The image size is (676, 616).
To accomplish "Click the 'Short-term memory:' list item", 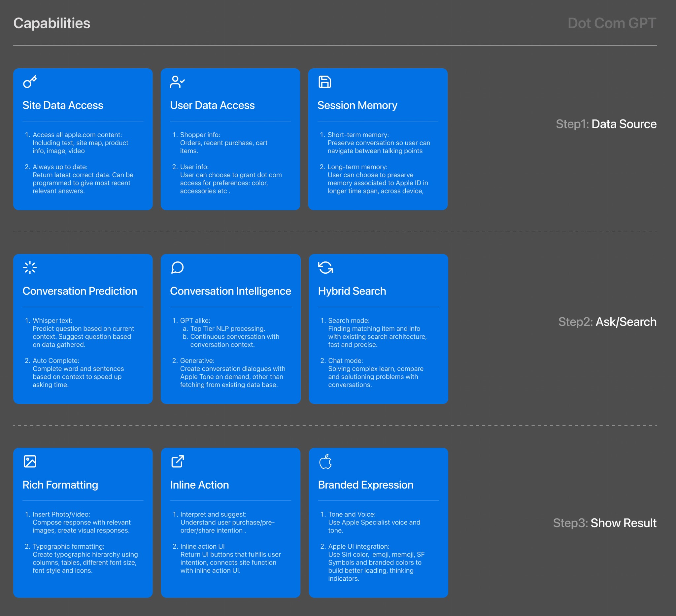I will (x=358, y=135).
